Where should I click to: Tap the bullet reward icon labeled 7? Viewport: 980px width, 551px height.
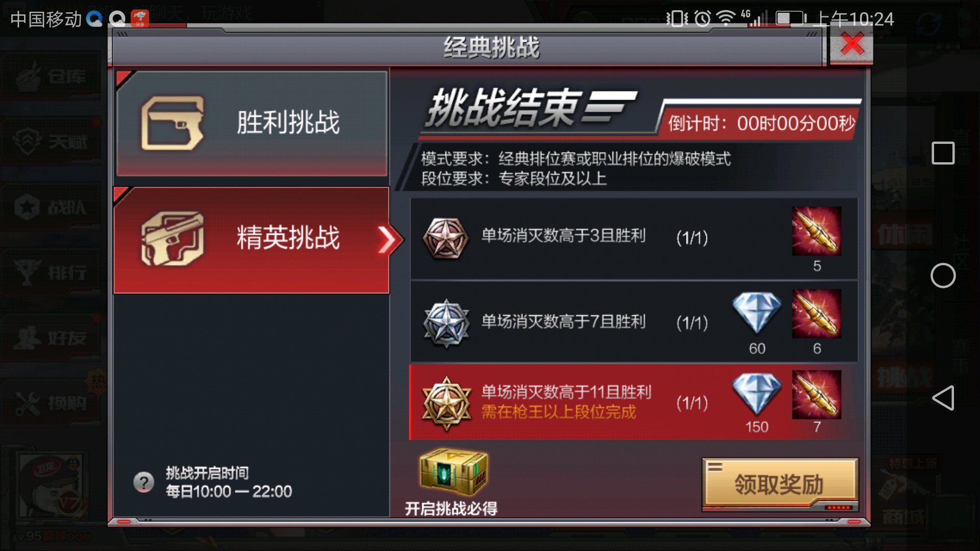[817, 394]
